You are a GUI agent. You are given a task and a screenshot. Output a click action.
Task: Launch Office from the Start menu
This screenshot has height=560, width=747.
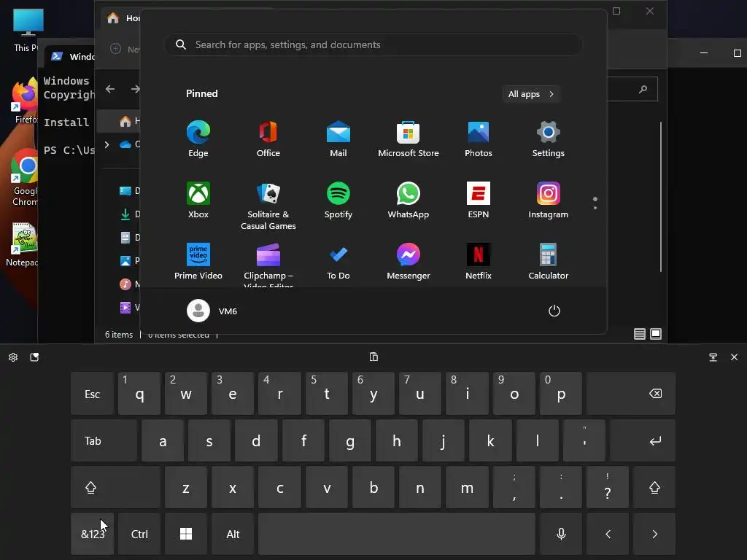tap(268, 139)
